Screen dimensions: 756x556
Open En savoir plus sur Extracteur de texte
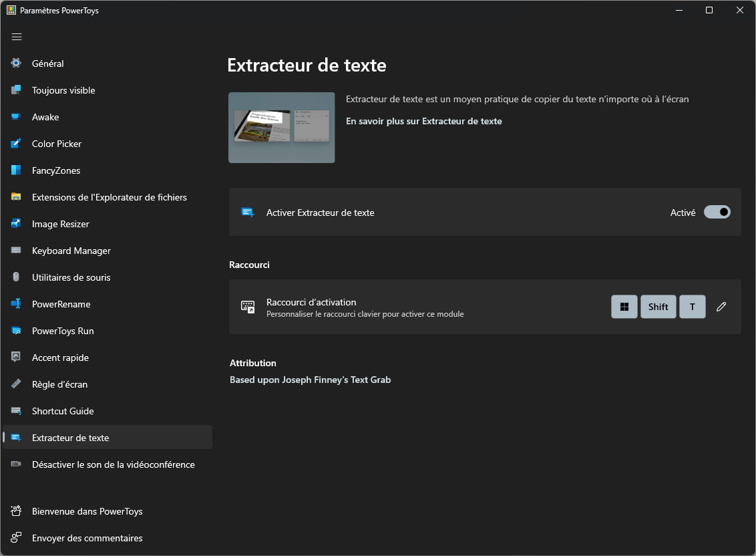424,121
